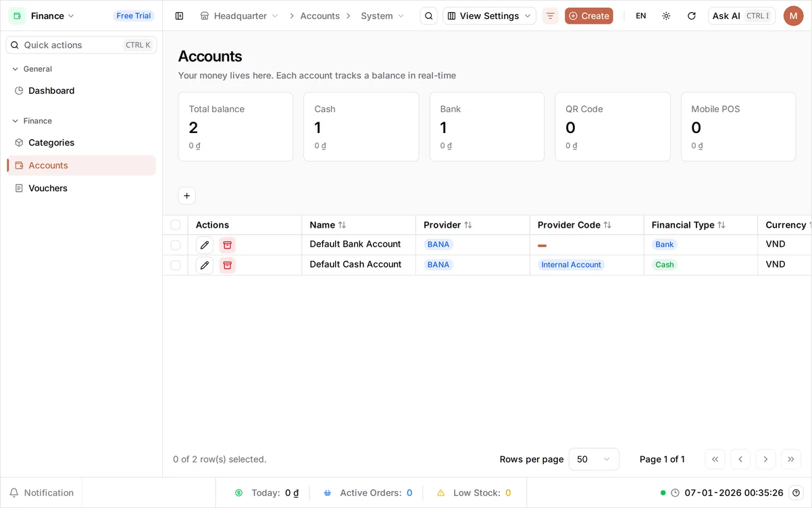The width and height of the screenshot is (812, 508).
Task: Open the search magnifier icon
Action: pos(429,16)
